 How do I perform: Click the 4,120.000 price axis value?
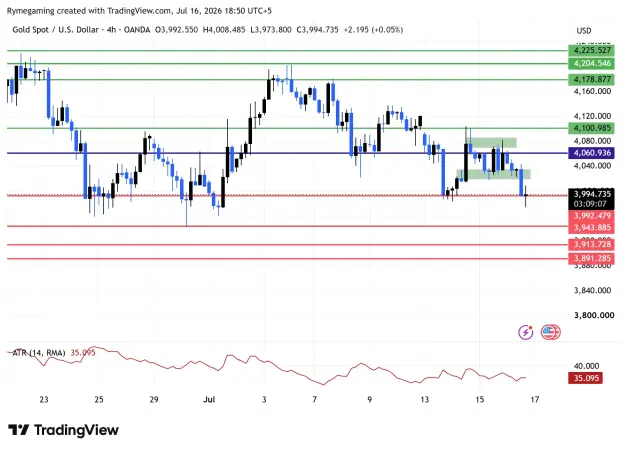pos(592,116)
